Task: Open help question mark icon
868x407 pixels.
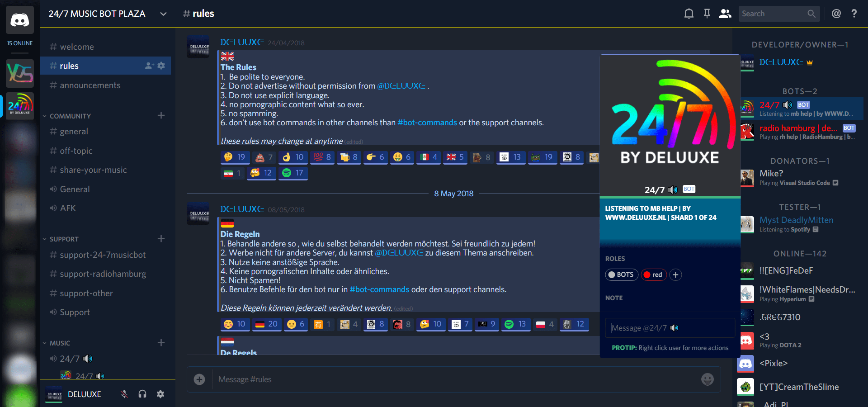Action: pyautogui.click(x=854, y=14)
